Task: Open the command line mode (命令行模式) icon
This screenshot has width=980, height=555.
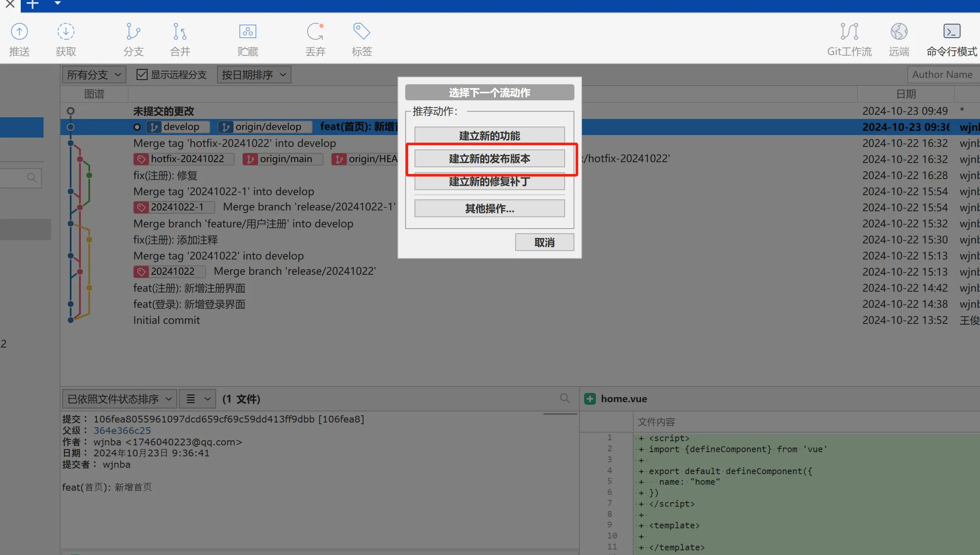Action: [952, 32]
